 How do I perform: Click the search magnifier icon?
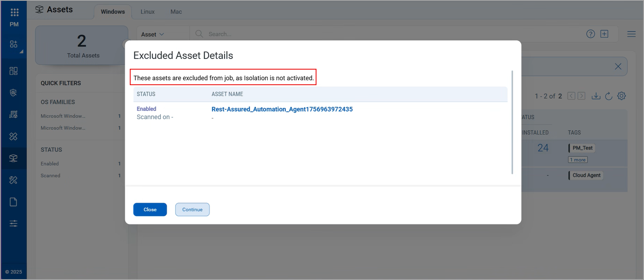click(199, 34)
